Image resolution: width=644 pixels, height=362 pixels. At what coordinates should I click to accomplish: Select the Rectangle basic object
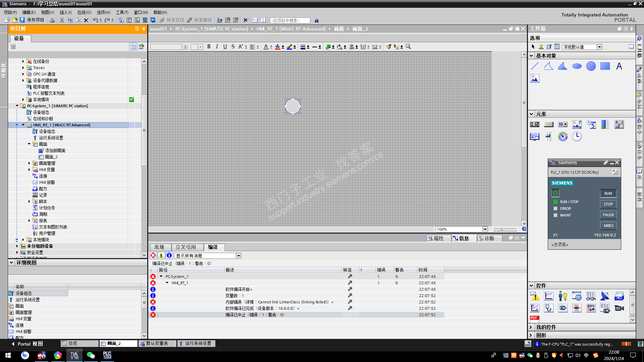point(605,66)
